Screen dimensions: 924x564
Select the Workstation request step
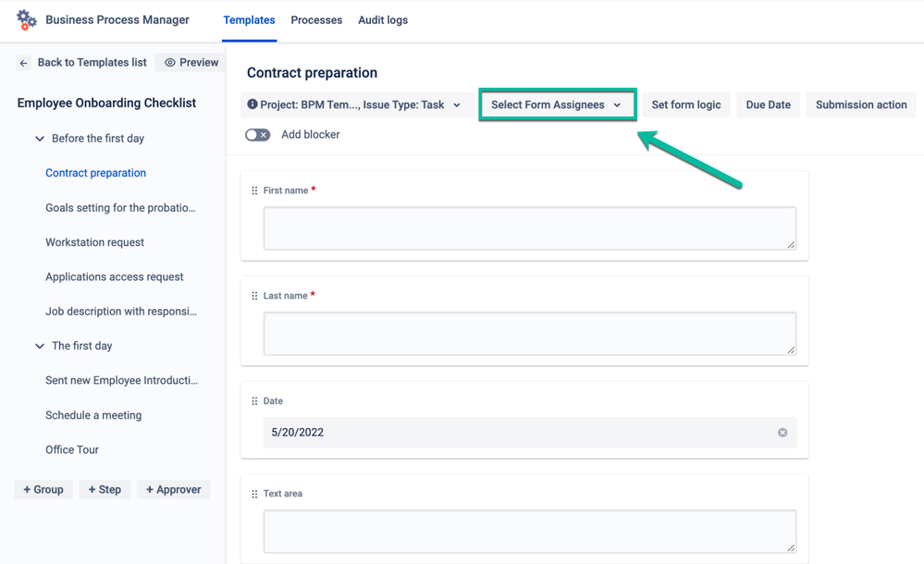coord(94,242)
